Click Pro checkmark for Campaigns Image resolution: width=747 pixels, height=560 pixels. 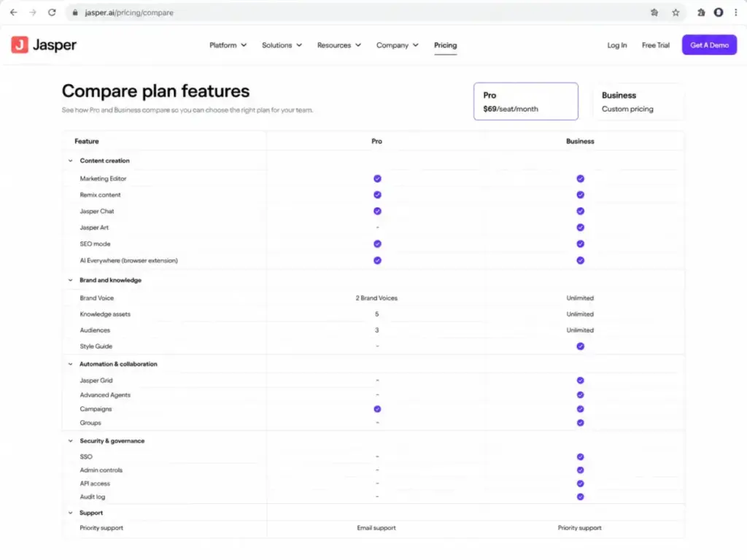coord(377,409)
